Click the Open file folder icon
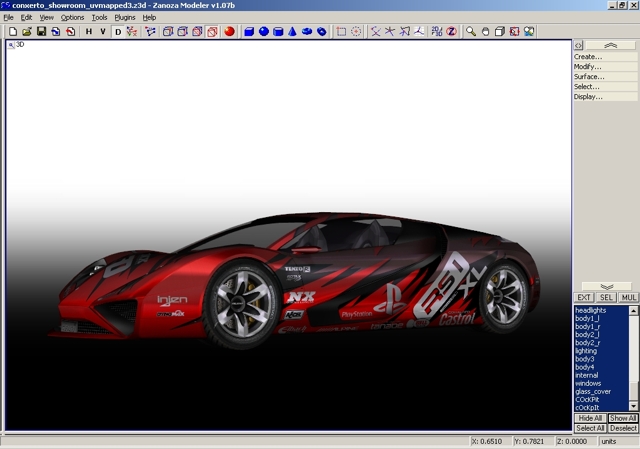This screenshot has width=640, height=449. click(x=27, y=31)
